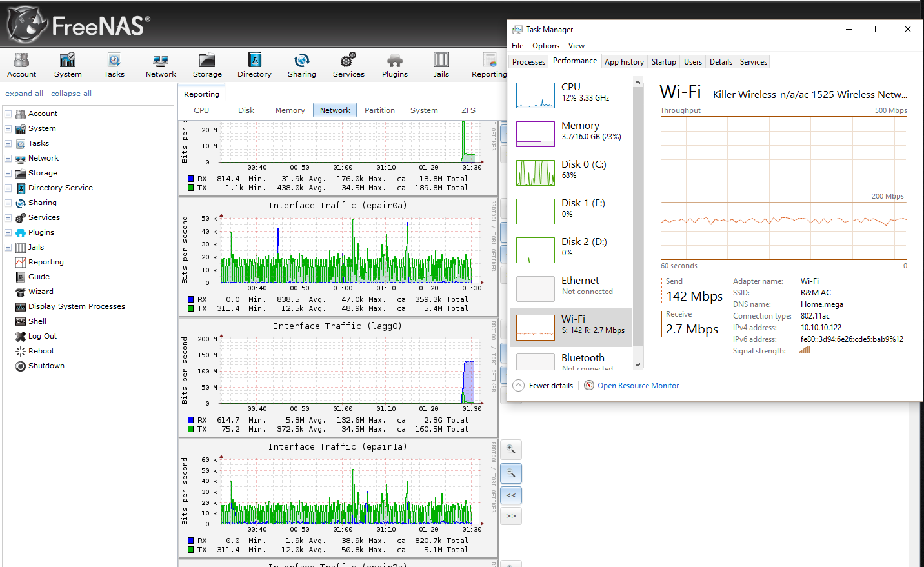Expand Services node in sidebar tree
924x567 pixels.
coord(8,217)
